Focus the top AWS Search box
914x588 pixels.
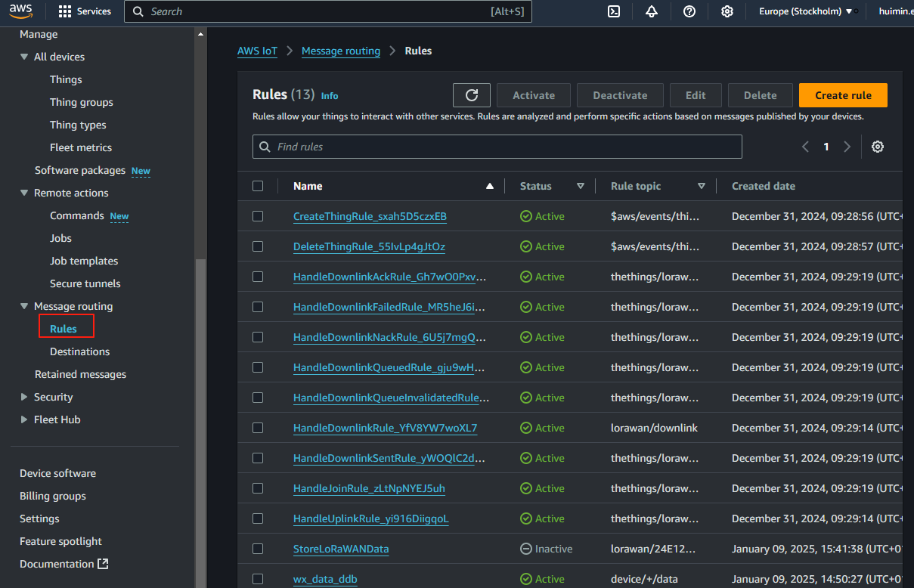(x=328, y=11)
